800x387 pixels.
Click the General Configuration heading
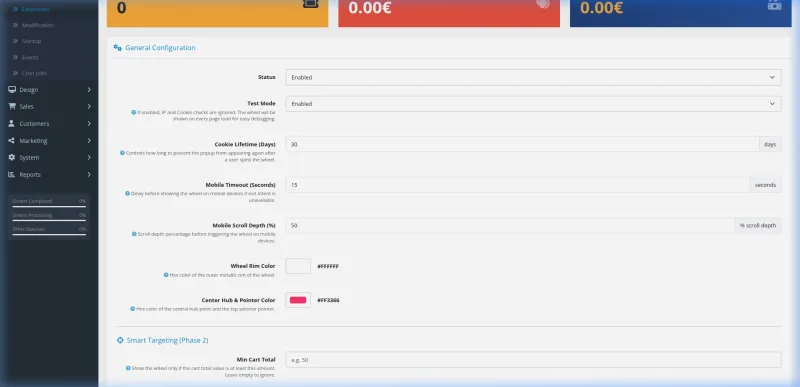pos(160,48)
